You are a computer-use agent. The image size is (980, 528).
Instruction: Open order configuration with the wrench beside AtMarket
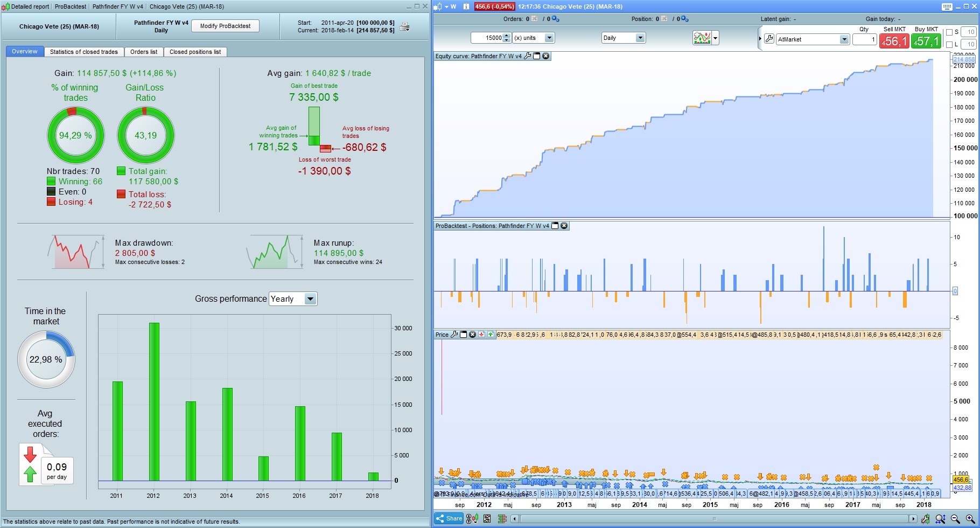coord(769,39)
